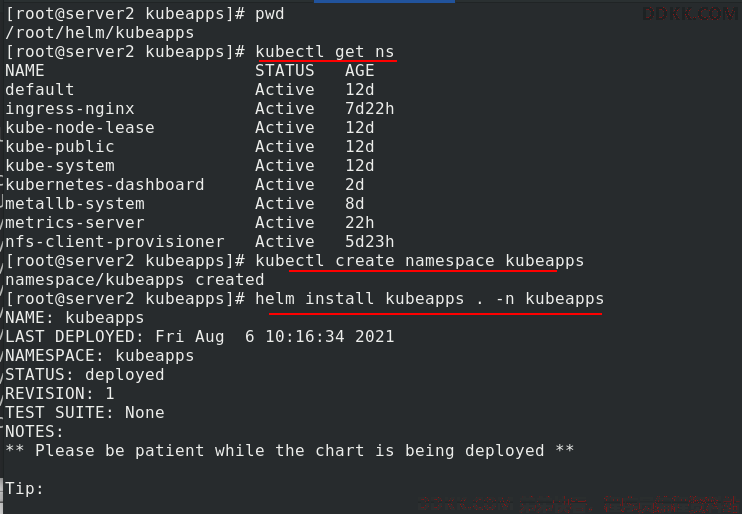Click the 'AGE' column header
This screenshot has height=514, width=742.
[360, 71]
